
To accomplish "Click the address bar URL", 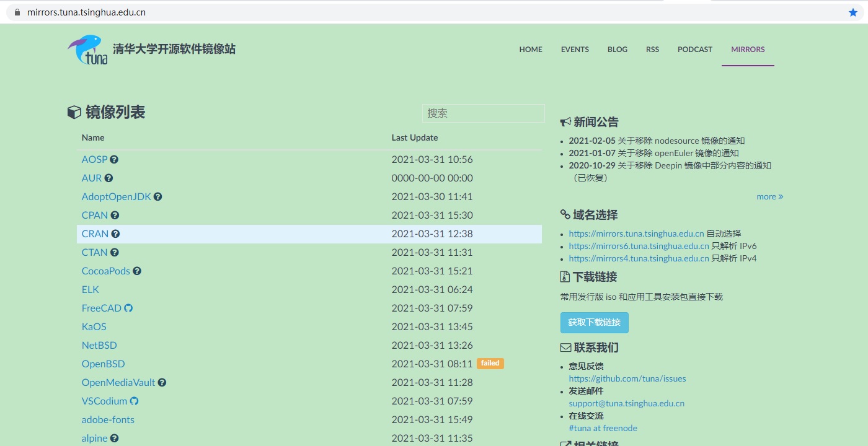I will click(87, 12).
